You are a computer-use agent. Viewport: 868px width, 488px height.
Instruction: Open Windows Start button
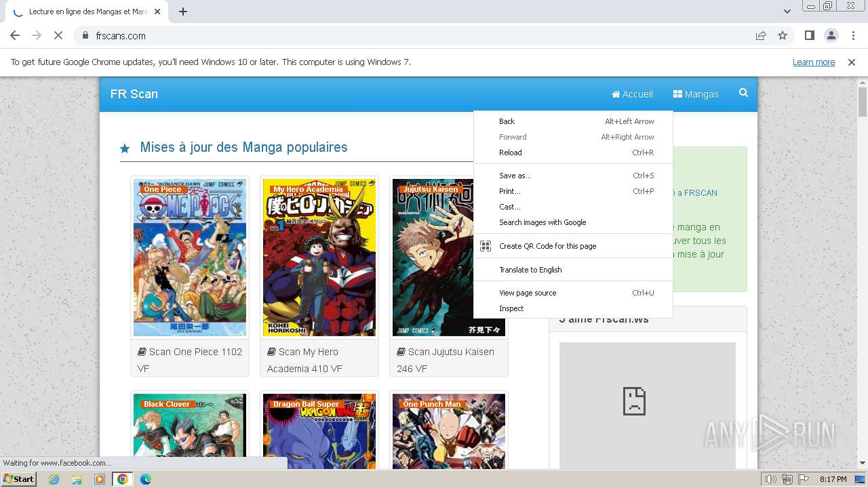18,479
